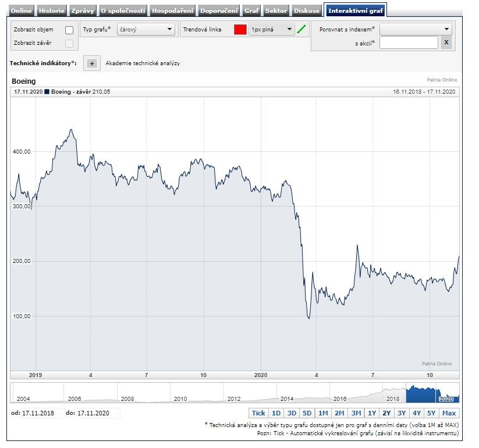The height and width of the screenshot is (448, 479).
Task: Open the Hospodaření tab
Action: pyautogui.click(x=172, y=10)
